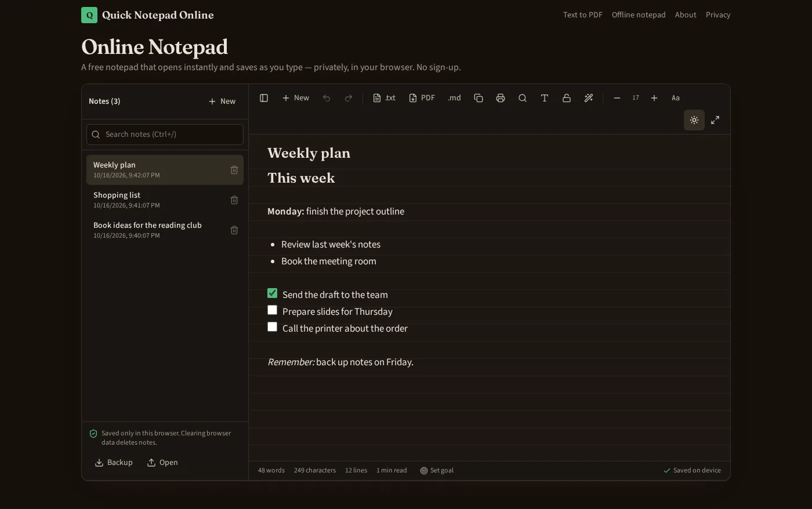Click the Saved on device status

pyautogui.click(x=692, y=471)
